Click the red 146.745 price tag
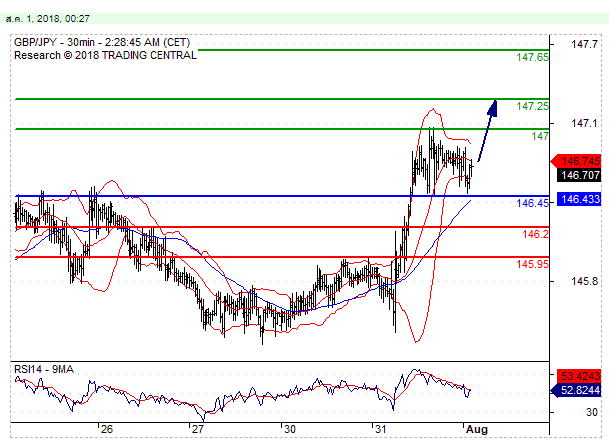Viewport: 609px width, 446px height. (x=577, y=161)
